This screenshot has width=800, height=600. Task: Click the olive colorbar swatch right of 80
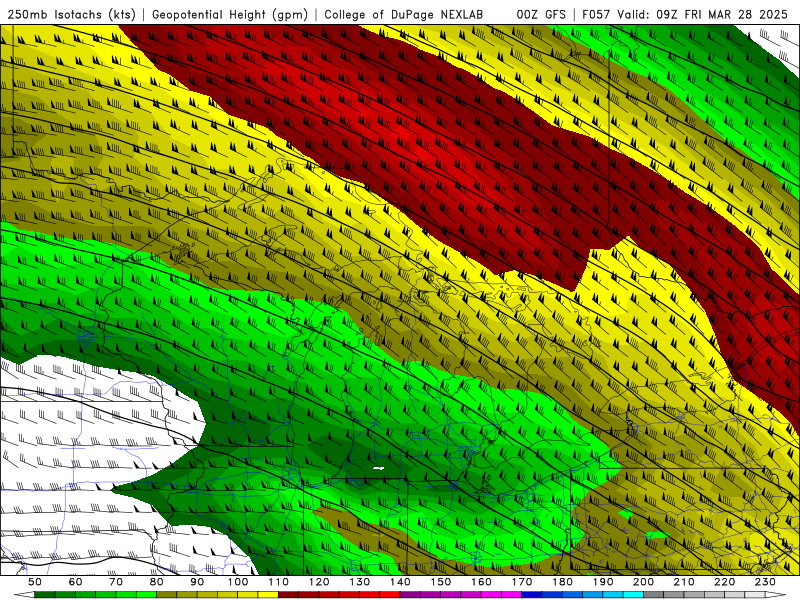pyautogui.click(x=166, y=595)
